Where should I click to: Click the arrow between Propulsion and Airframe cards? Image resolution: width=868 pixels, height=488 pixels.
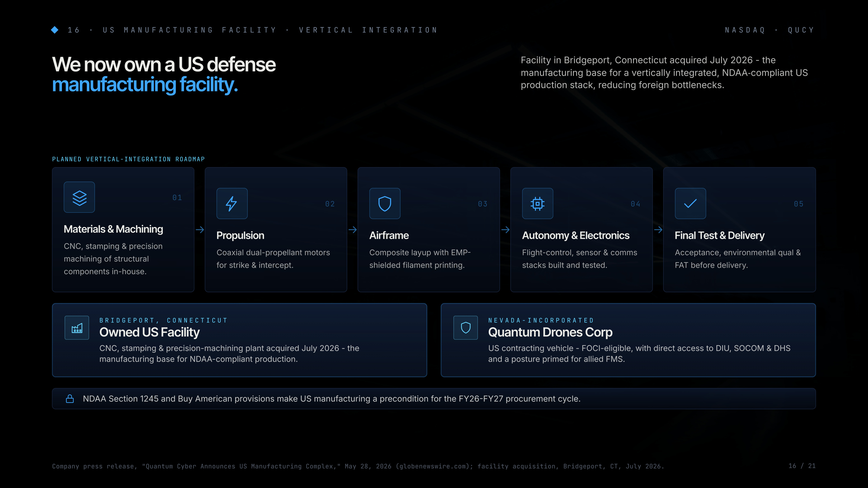click(x=352, y=230)
